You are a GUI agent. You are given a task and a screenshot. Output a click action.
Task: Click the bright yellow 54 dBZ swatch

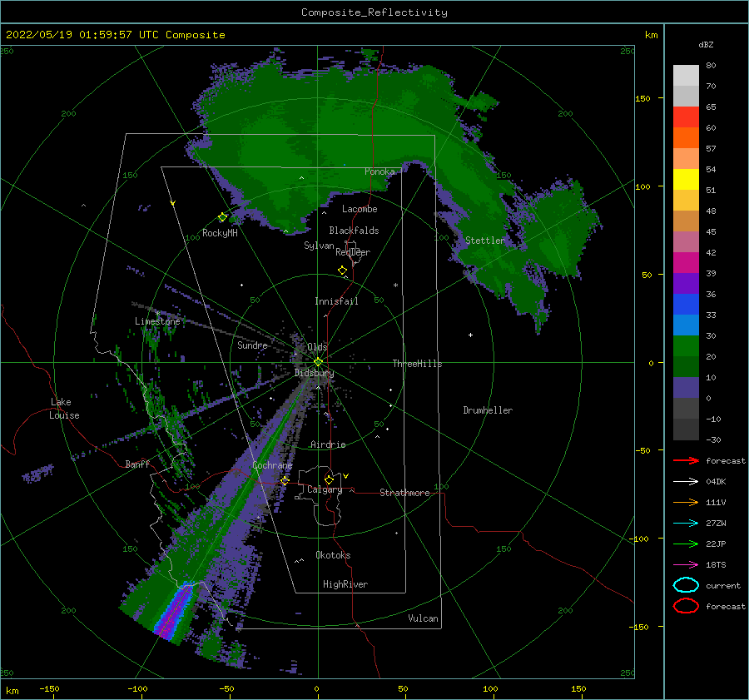[686, 179]
